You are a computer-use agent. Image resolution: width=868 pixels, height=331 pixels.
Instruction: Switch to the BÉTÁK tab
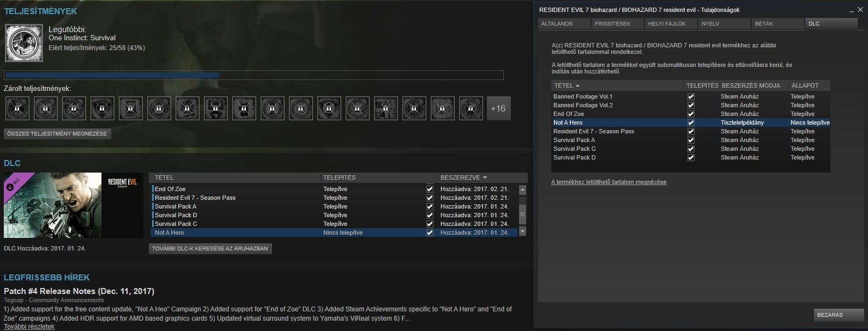tap(778, 24)
